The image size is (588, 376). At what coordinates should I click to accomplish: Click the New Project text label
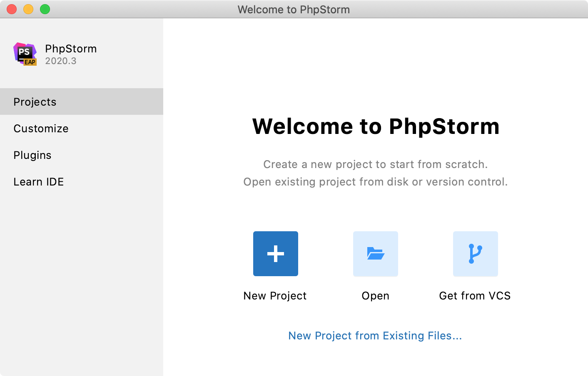pyautogui.click(x=275, y=296)
